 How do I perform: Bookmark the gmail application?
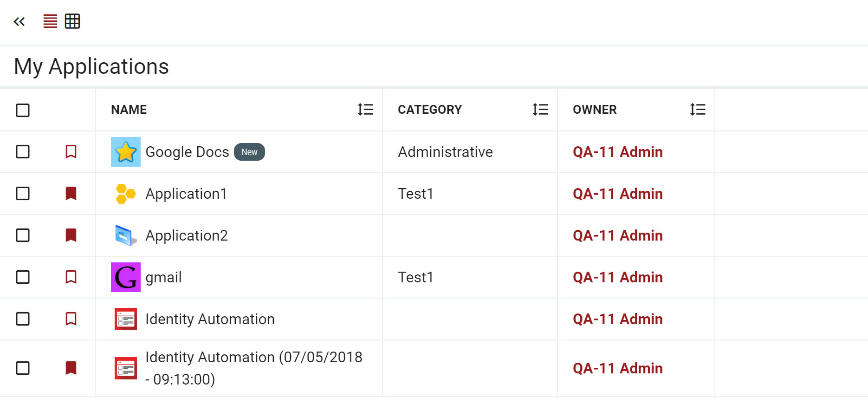[x=71, y=277]
